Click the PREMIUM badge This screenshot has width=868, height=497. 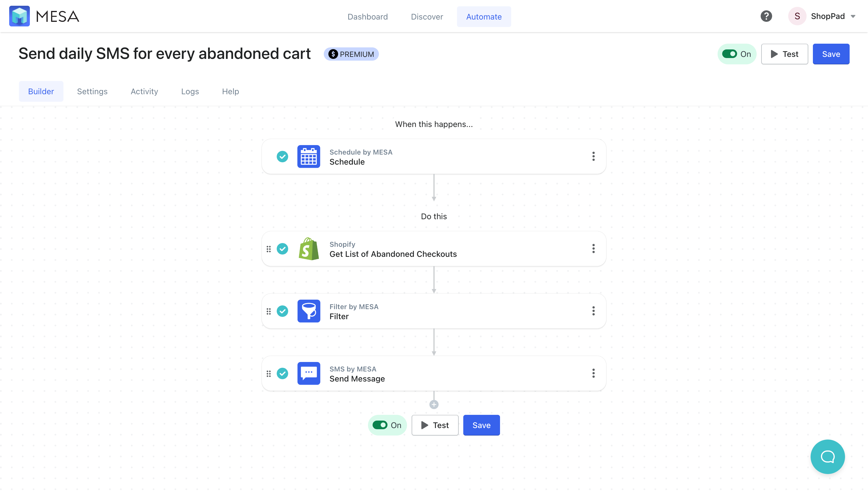point(351,54)
